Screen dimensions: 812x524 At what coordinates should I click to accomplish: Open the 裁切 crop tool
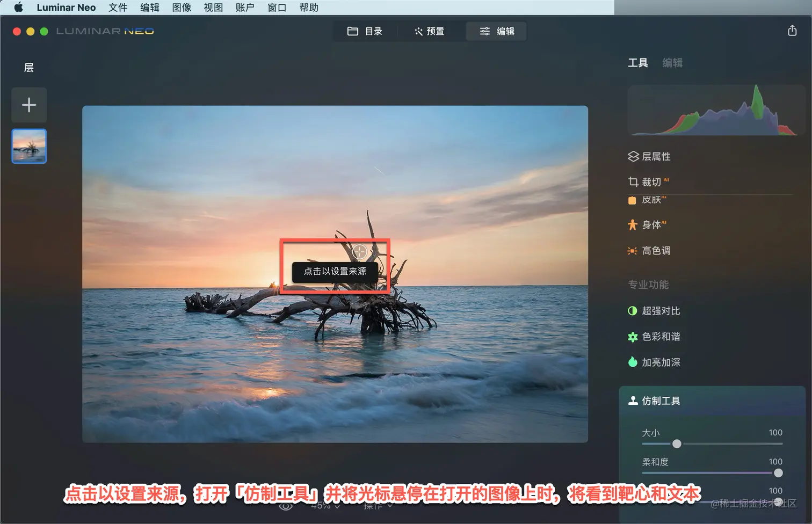pos(648,182)
